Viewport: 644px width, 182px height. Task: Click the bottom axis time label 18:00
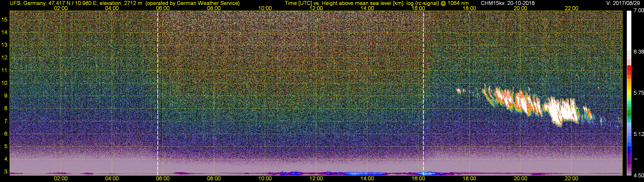pos(469,179)
